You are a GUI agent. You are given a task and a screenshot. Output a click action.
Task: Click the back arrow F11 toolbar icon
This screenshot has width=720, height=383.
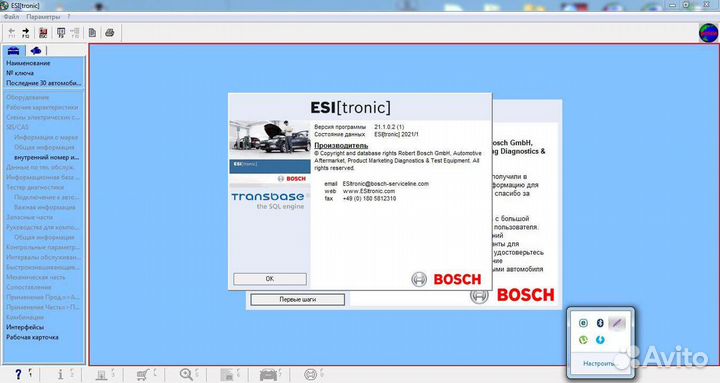pyautogui.click(x=11, y=33)
